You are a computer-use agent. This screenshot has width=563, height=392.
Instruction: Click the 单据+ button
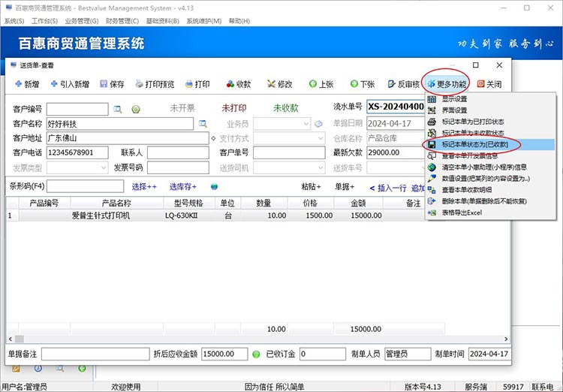345,186
